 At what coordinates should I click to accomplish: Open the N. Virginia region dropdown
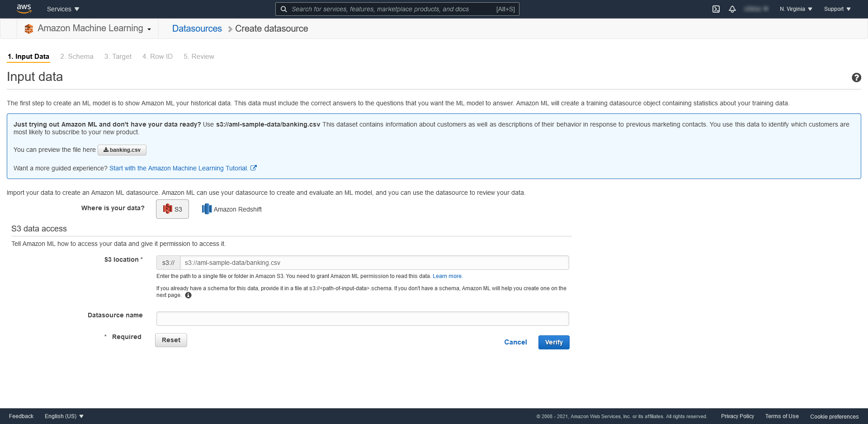point(796,9)
